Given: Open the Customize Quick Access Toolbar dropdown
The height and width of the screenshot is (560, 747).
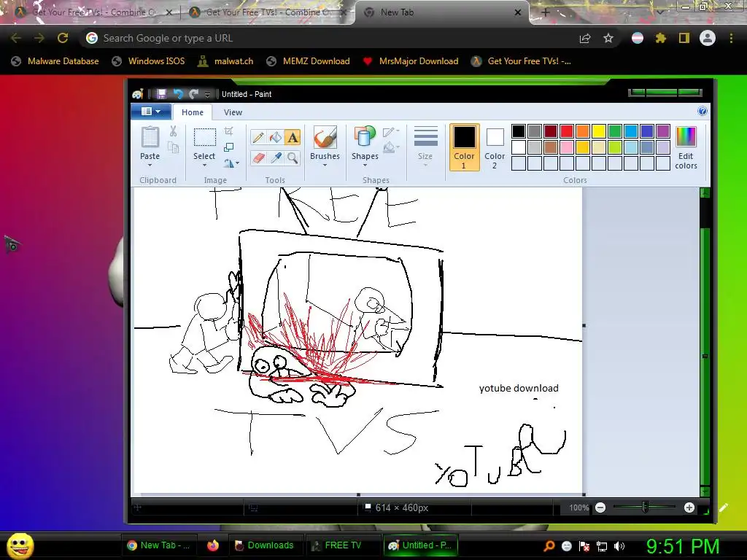Looking at the screenshot, I should [207, 95].
